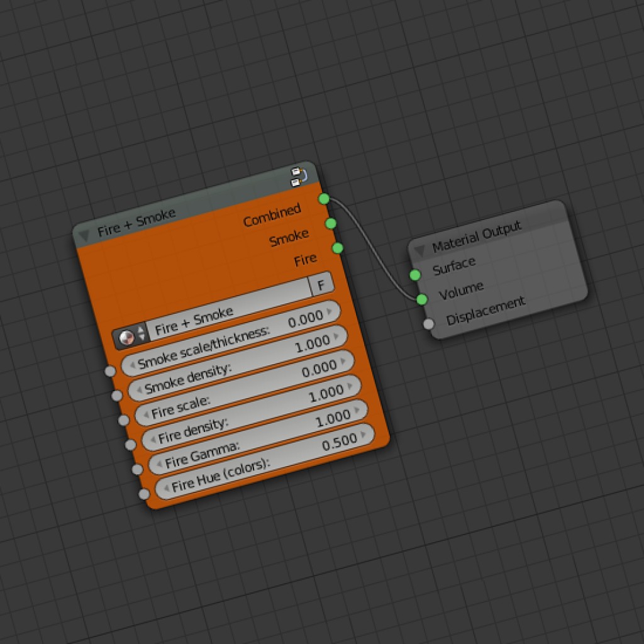Toggle the F fake-user button
Image resolution: width=644 pixels, height=644 pixels.
tap(321, 284)
